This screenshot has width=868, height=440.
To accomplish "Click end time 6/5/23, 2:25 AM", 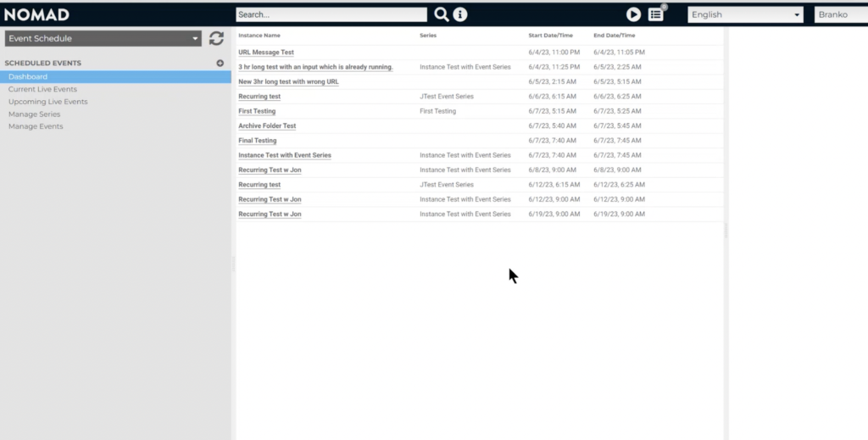I will [x=618, y=67].
